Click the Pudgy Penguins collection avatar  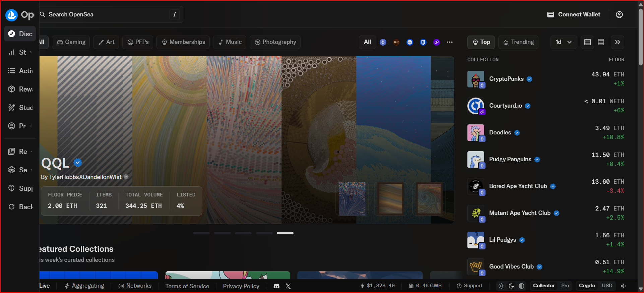click(x=476, y=160)
